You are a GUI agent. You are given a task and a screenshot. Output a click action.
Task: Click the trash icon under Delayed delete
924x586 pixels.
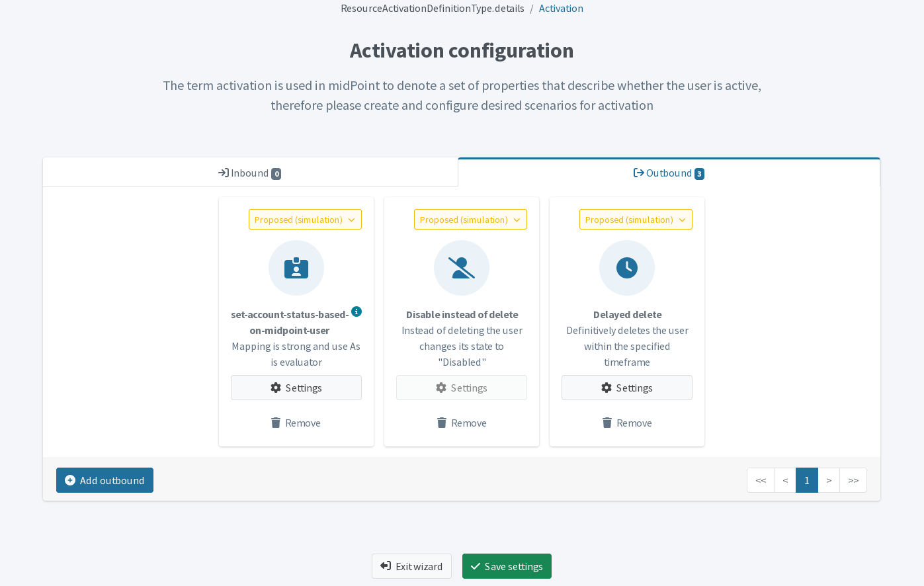click(607, 422)
